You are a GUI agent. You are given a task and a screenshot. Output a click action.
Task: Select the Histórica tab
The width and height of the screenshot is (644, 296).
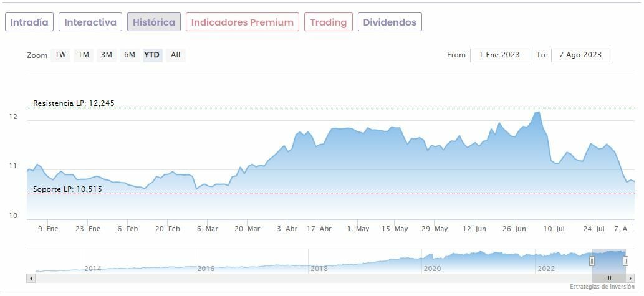154,22
